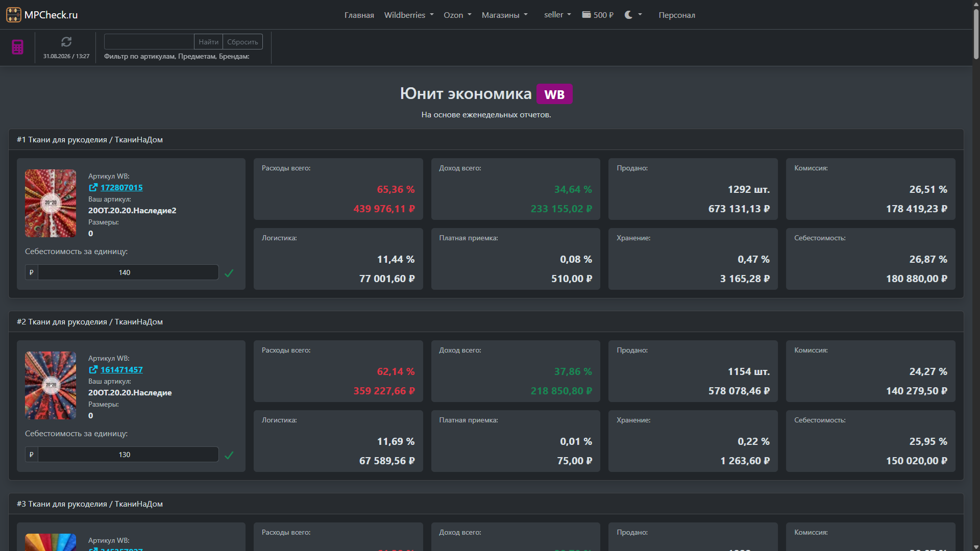Click the last update timestamp 31.08.2026 / 13:27

point(66,56)
